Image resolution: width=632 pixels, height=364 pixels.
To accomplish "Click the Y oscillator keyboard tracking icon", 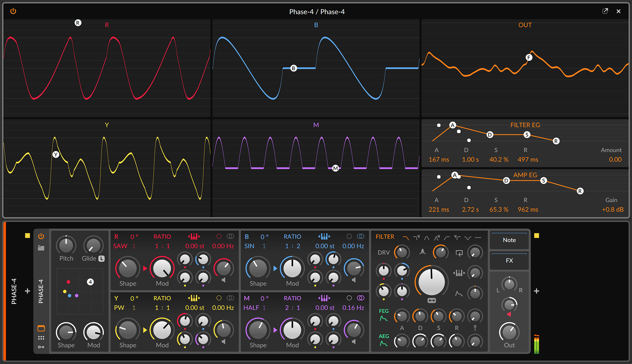I will pos(194,298).
